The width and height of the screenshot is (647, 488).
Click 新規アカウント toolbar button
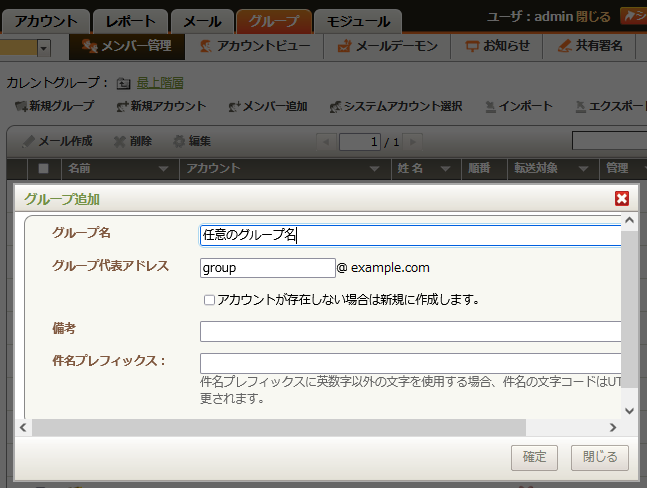[161, 106]
